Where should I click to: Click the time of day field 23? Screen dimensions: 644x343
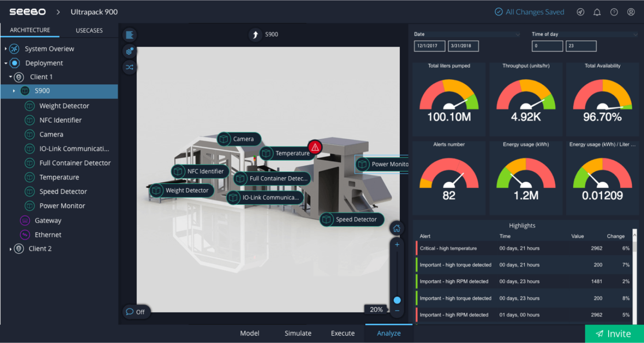tap(581, 46)
